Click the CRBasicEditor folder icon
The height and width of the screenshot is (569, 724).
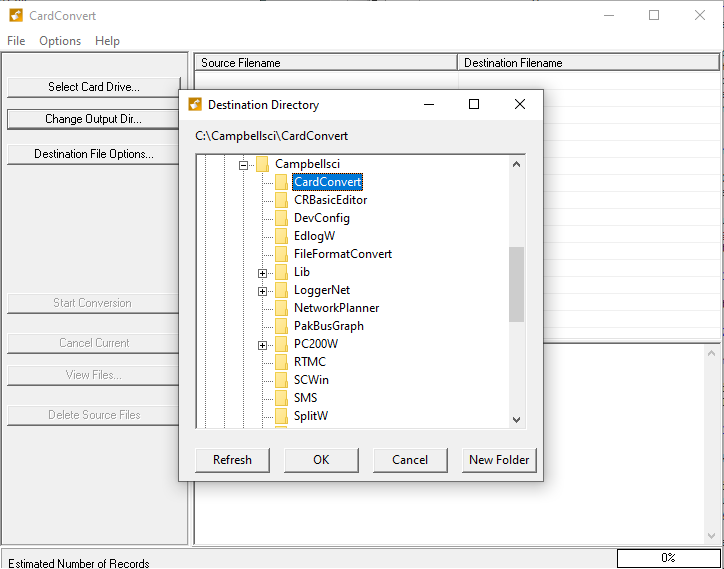click(281, 200)
